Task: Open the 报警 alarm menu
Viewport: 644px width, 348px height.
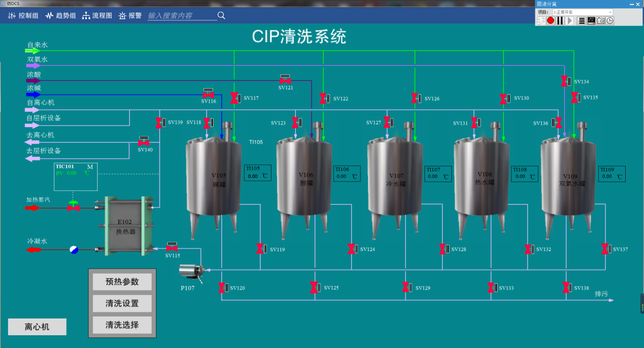Action: click(x=130, y=16)
